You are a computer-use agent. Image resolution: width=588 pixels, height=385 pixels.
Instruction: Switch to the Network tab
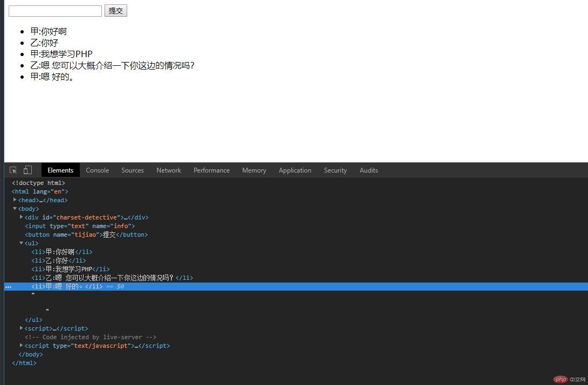coord(168,170)
